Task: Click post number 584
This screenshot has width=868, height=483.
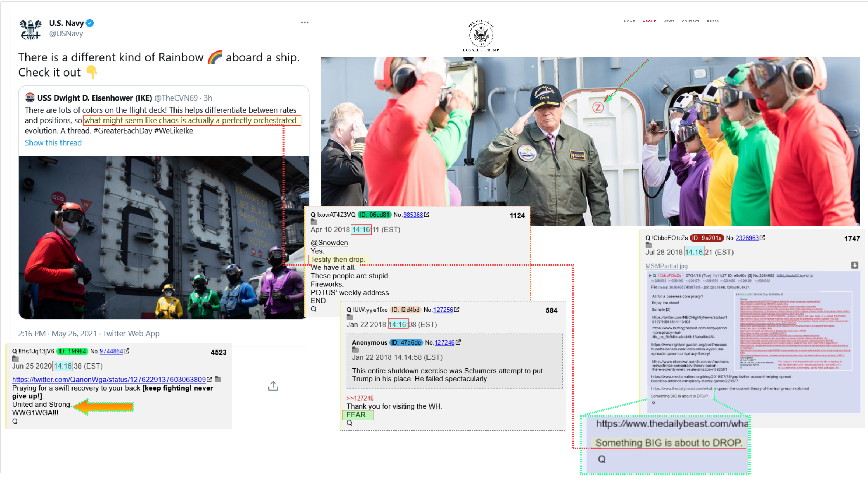Action: 551,310
